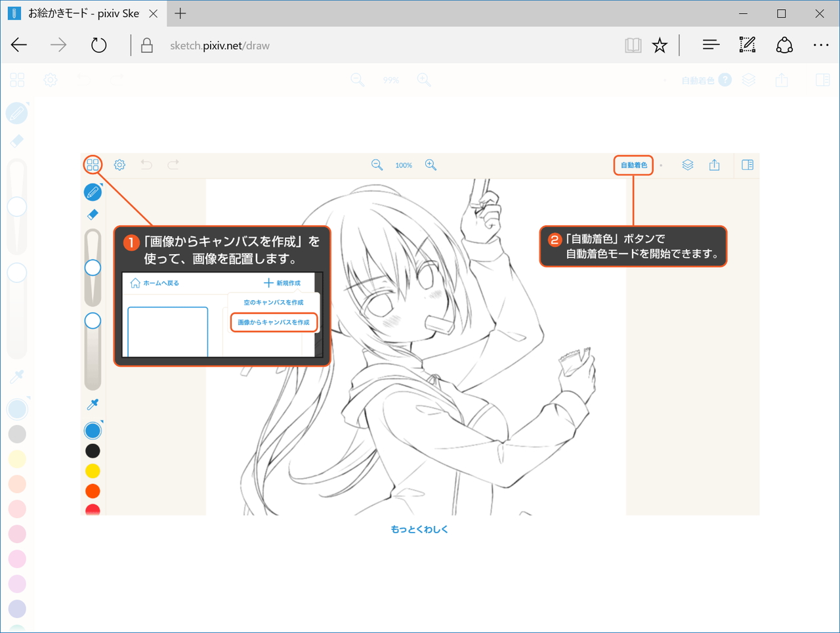Select the black color swatch

93,450
